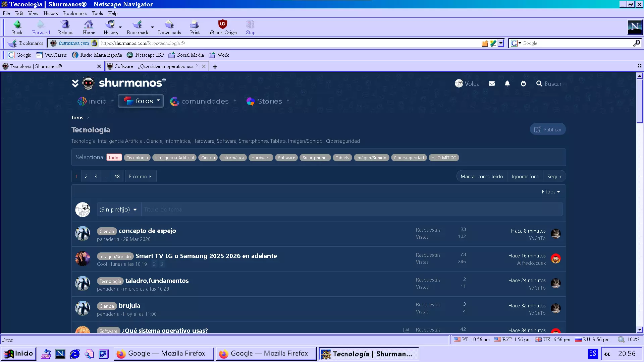This screenshot has height=362, width=644.
Task: Expand the double-chevron site menu beside logo
Action: (75, 83)
